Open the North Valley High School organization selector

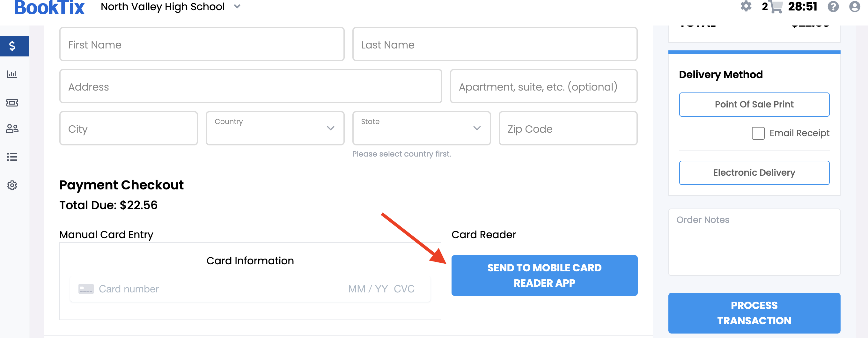click(171, 6)
